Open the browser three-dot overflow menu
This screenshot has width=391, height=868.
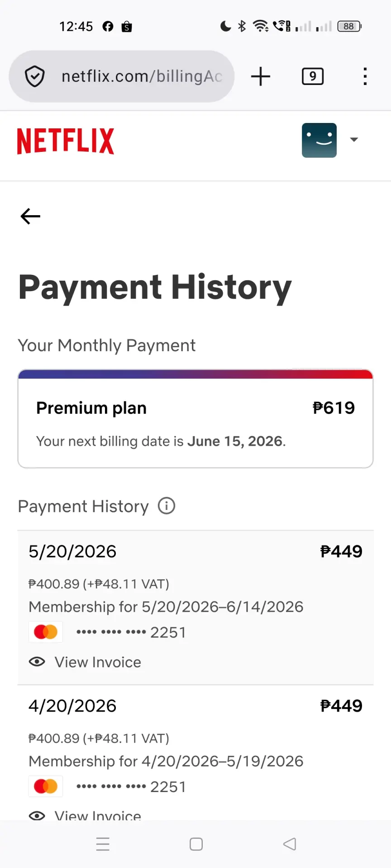[365, 76]
